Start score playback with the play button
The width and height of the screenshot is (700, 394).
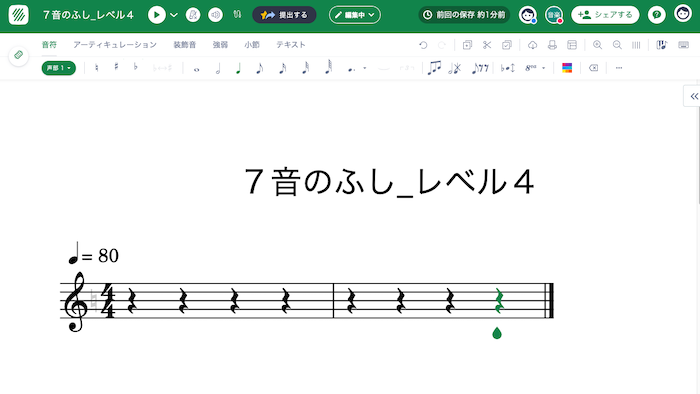(x=156, y=15)
